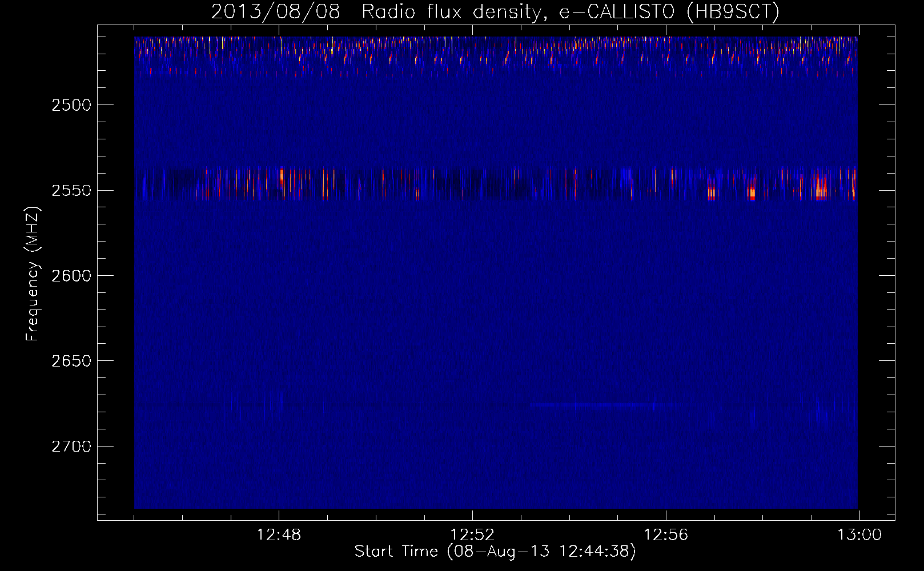Click the 12:48 time axis label
Screen dimensions: 924x571
279,535
